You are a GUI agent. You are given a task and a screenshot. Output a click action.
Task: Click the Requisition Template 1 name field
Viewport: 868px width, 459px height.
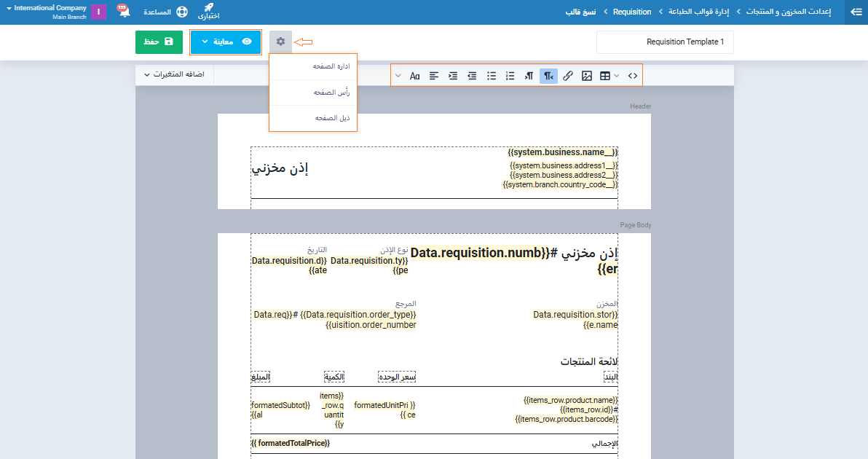pos(665,42)
